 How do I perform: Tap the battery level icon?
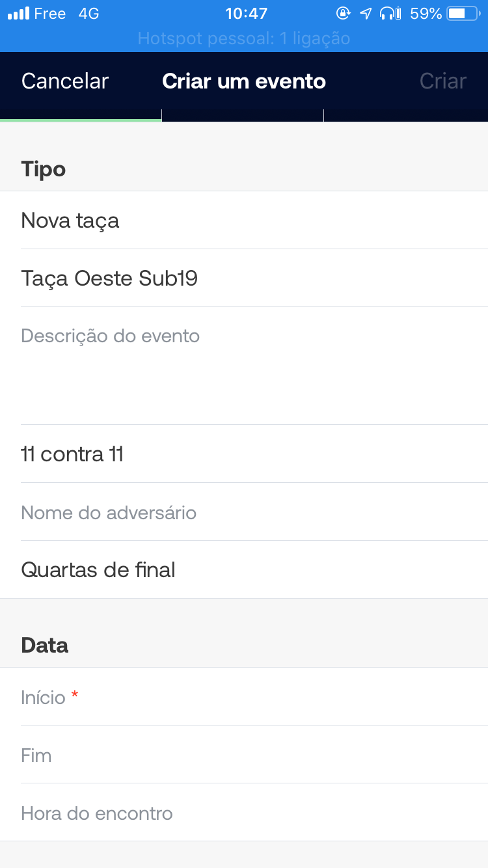pyautogui.click(x=463, y=14)
